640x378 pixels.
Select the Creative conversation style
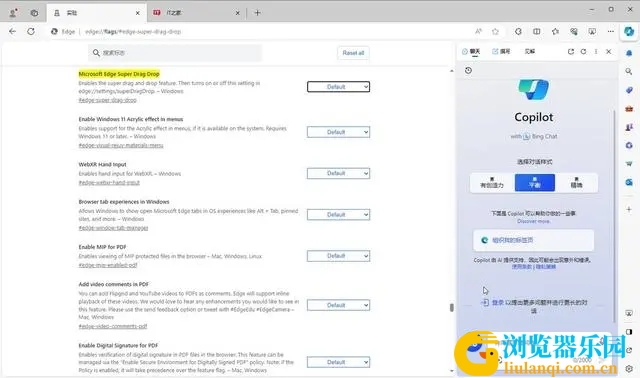point(492,182)
